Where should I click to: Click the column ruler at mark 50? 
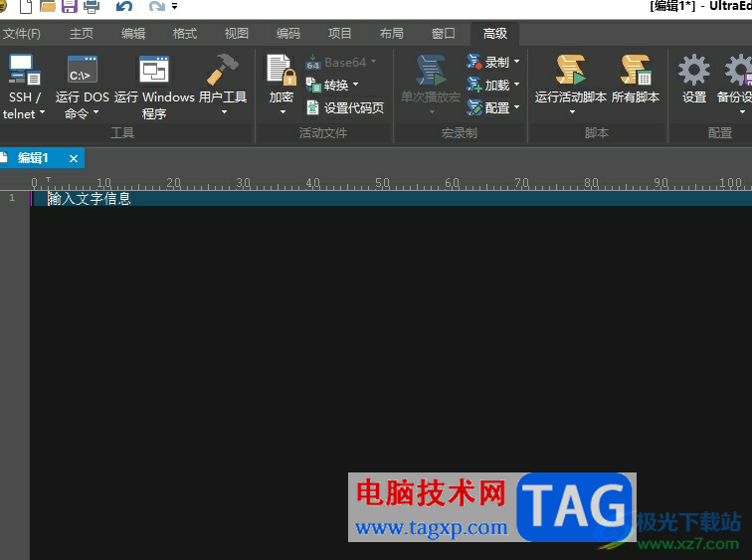382,183
